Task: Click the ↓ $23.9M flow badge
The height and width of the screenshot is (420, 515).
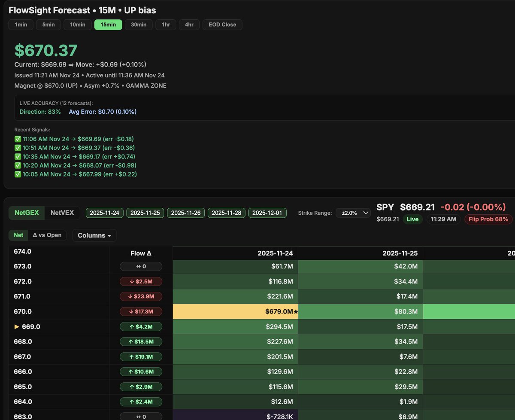Action: coord(141,296)
